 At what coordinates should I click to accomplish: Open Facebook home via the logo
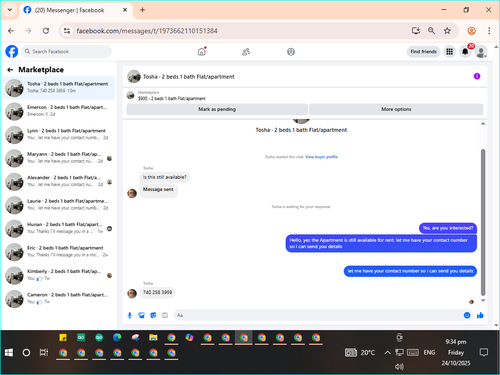[12, 52]
